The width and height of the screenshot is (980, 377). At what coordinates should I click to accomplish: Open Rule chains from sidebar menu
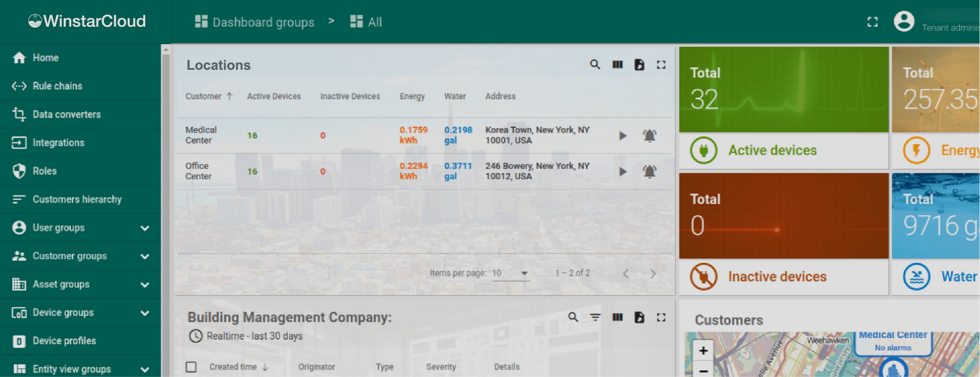coord(57,86)
